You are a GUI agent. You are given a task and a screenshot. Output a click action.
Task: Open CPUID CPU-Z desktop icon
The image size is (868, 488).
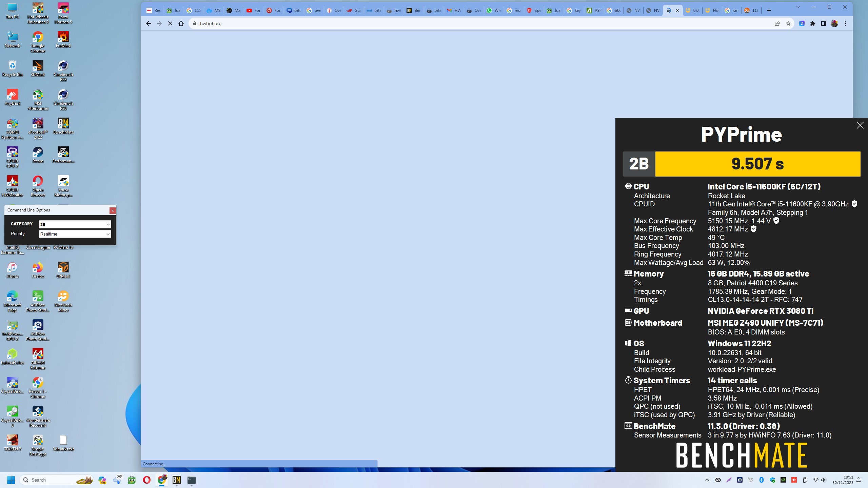coord(13,157)
